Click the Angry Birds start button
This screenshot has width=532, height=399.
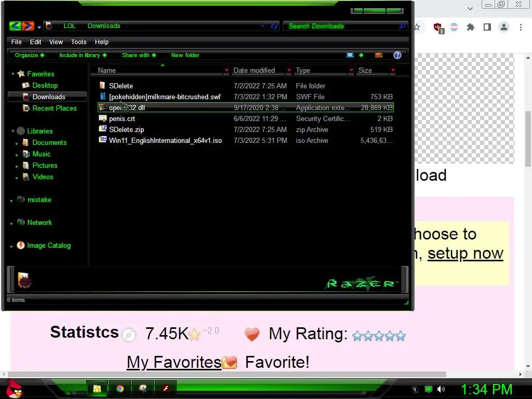point(14,389)
